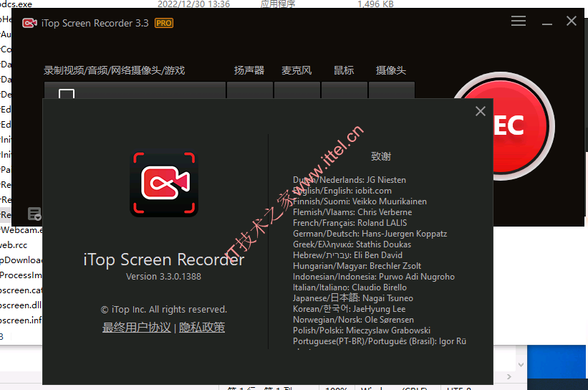Click the scroll-down arrow in the background window

(521, 365)
